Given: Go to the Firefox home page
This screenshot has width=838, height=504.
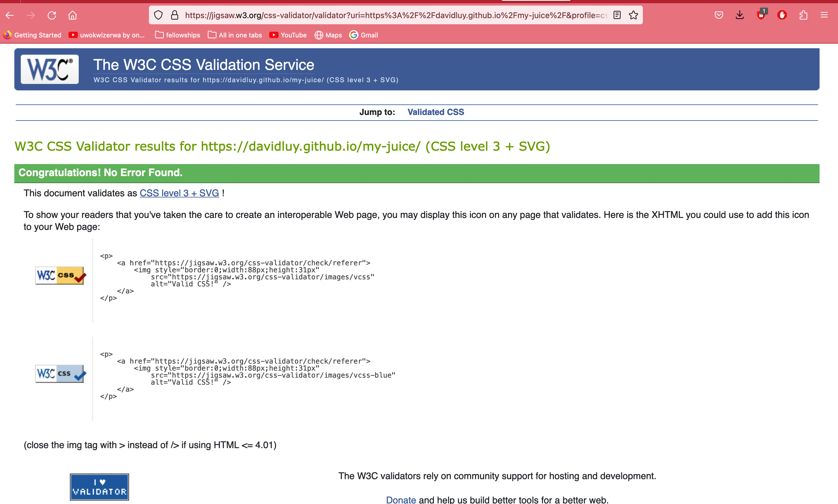Looking at the screenshot, I should pyautogui.click(x=72, y=15).
